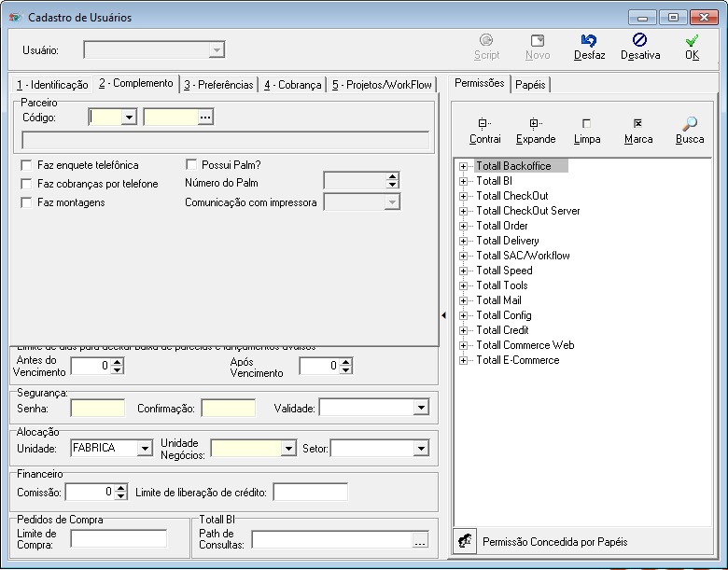Click the Path de Consultas field
728x570 pixels.
(332, 540)
